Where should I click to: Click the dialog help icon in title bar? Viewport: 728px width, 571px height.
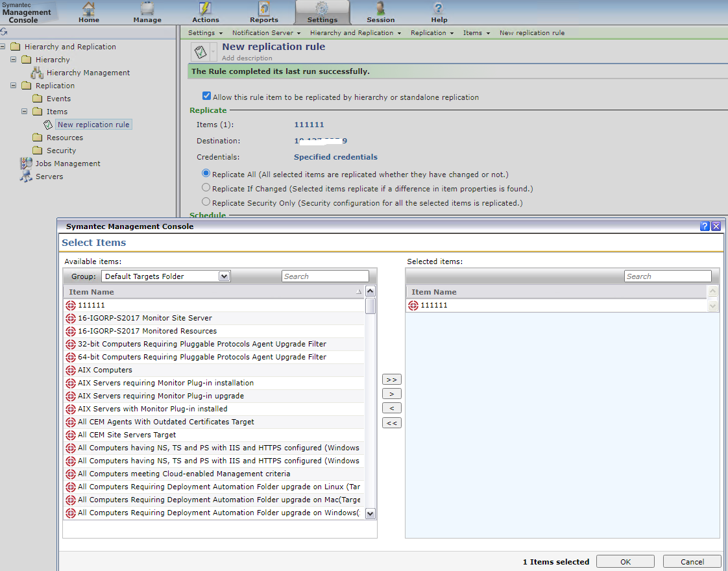pyautogui.click(x=705, y=226)
